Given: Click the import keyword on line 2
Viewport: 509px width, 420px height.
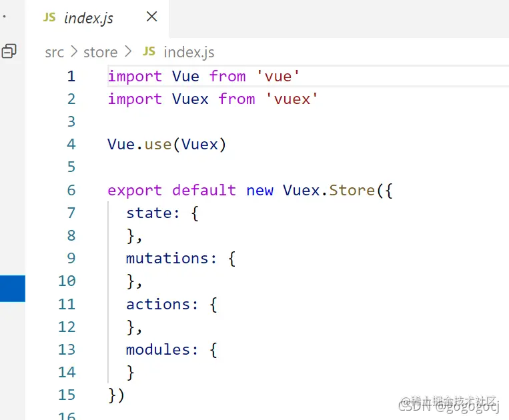Looking at the screenshot, I should 135,99.
